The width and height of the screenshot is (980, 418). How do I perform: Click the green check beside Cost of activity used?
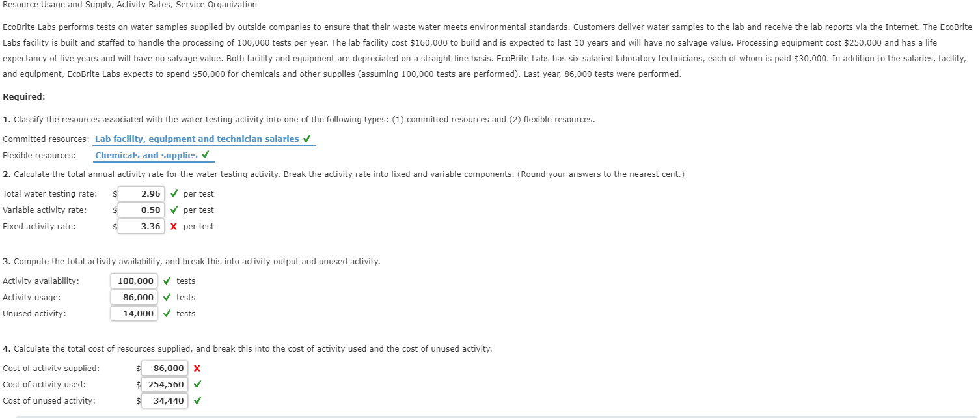[x=197, y=384]
